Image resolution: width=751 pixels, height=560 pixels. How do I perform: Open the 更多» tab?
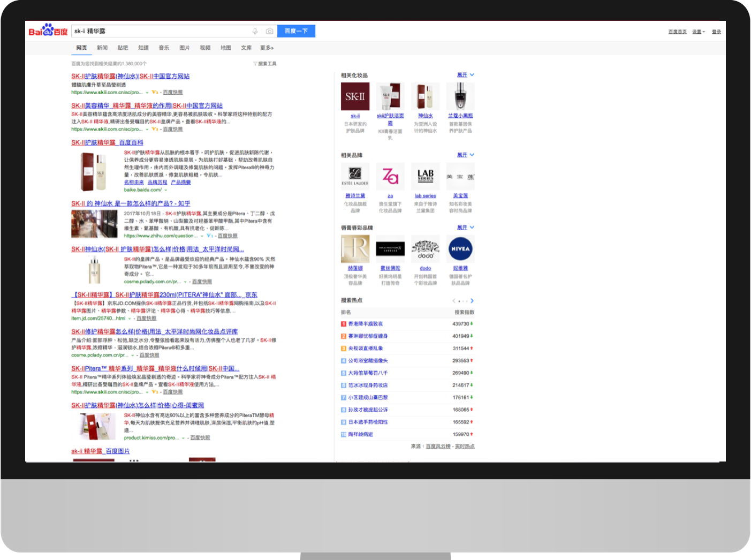point(267,48)
